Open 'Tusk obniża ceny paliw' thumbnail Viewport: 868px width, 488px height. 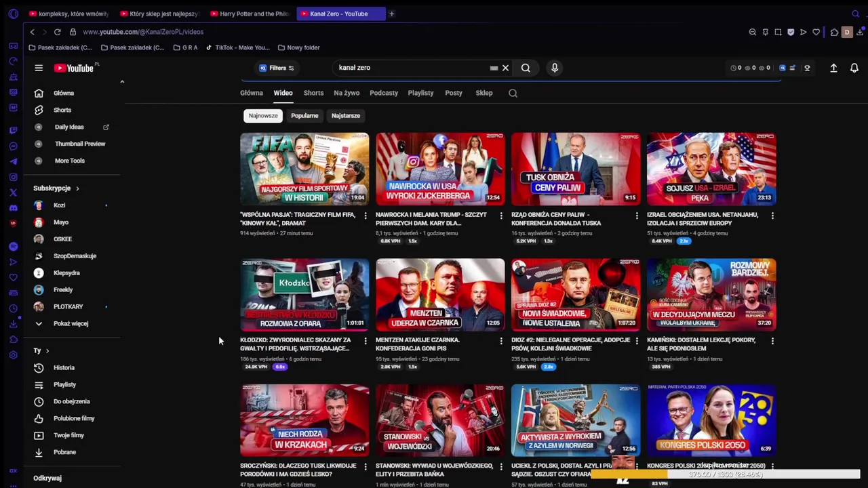[x=576, y=169]
